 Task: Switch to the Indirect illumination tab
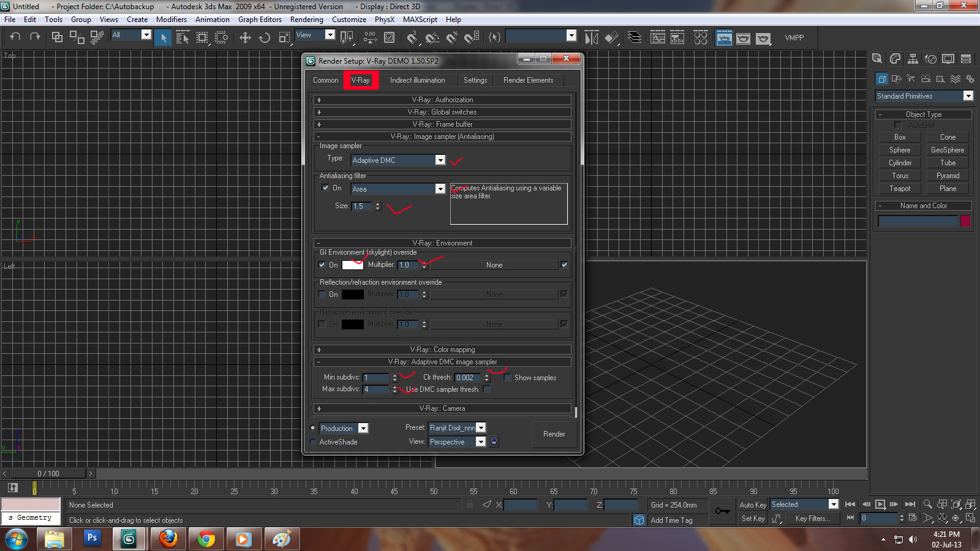coord(418,80)
